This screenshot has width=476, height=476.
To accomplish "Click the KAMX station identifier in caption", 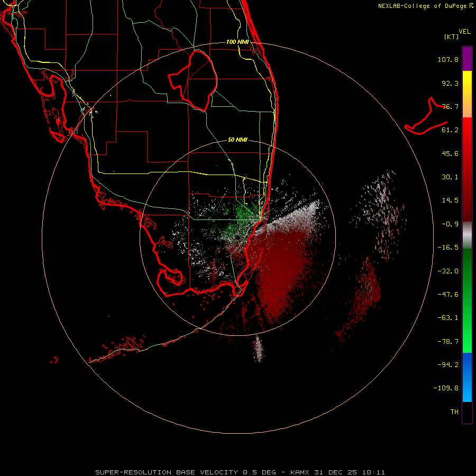I will 300,472.
